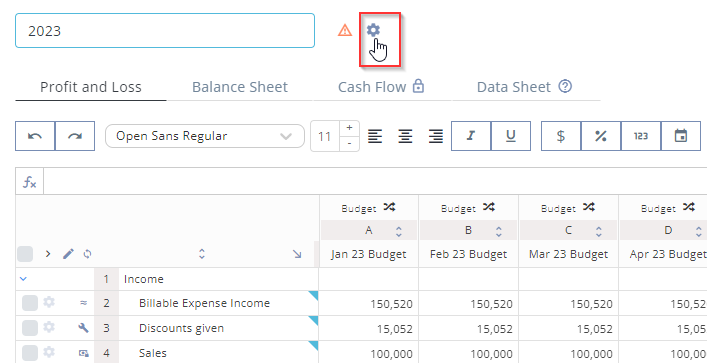Open gear settings for Sales row
707x363 pixels.
(49, 351)
